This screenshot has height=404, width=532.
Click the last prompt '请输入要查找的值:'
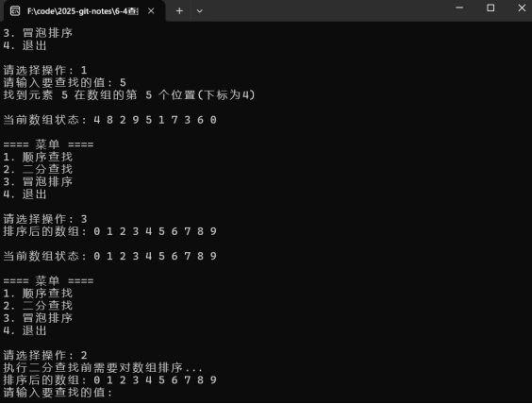coord(58,393)
